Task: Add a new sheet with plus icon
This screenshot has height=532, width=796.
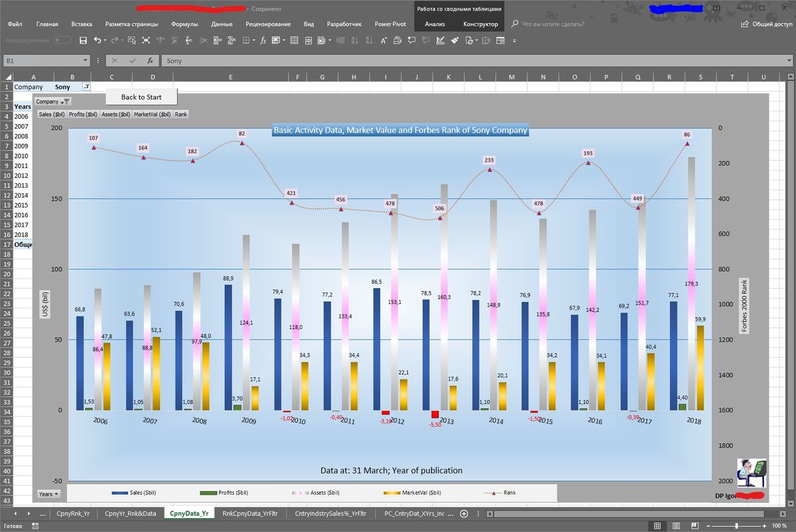Action: (x=464, y=513)
